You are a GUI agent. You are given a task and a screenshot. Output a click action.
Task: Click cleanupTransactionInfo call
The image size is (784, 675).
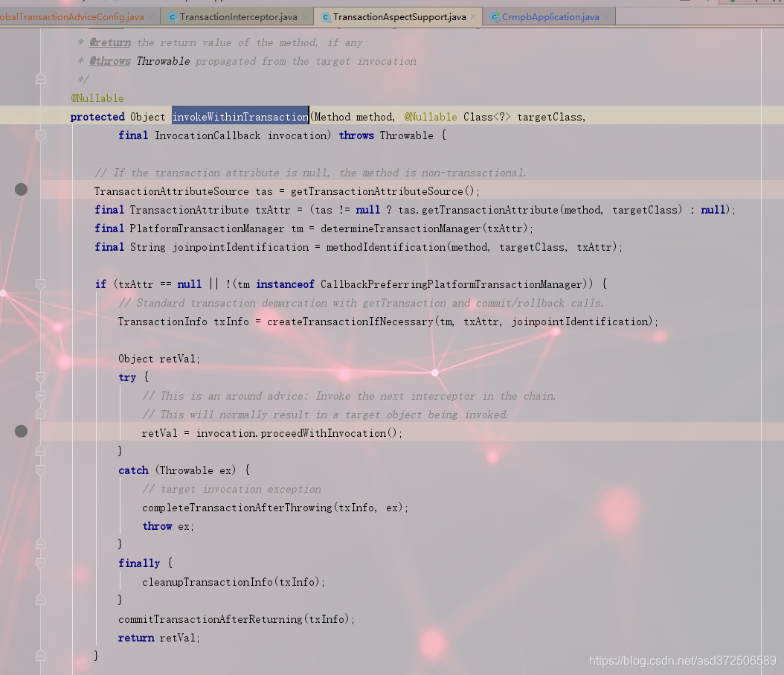click(x=208, y=582)
